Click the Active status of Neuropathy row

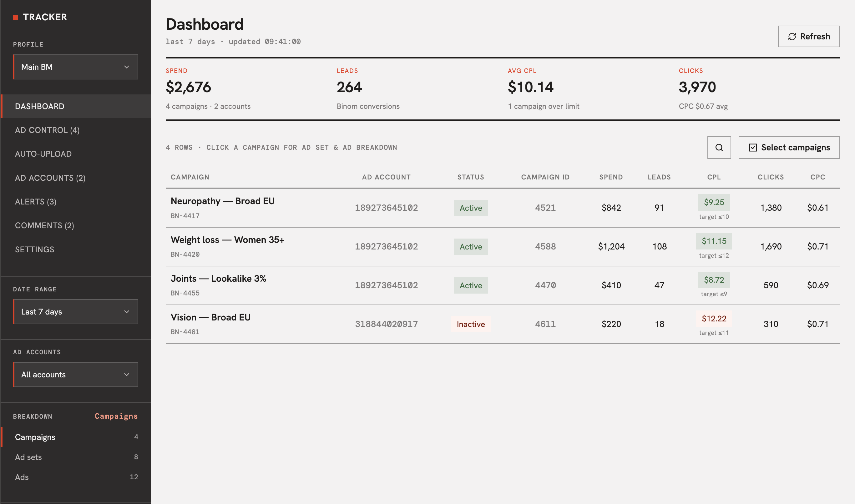[x=470, y=208]
